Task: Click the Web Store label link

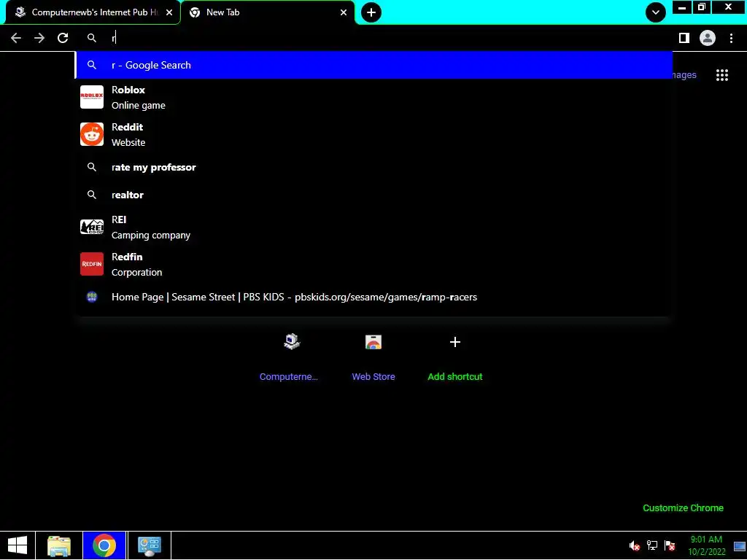Action: click(373, 377)
